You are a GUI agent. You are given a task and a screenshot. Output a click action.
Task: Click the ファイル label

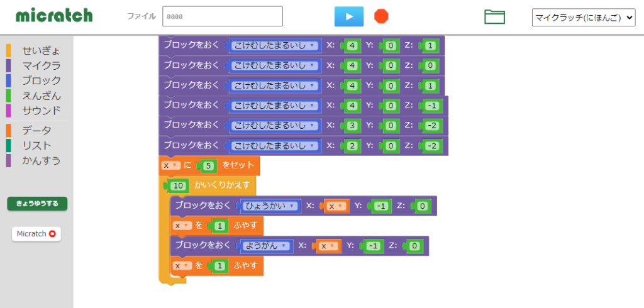pos(142,16)
